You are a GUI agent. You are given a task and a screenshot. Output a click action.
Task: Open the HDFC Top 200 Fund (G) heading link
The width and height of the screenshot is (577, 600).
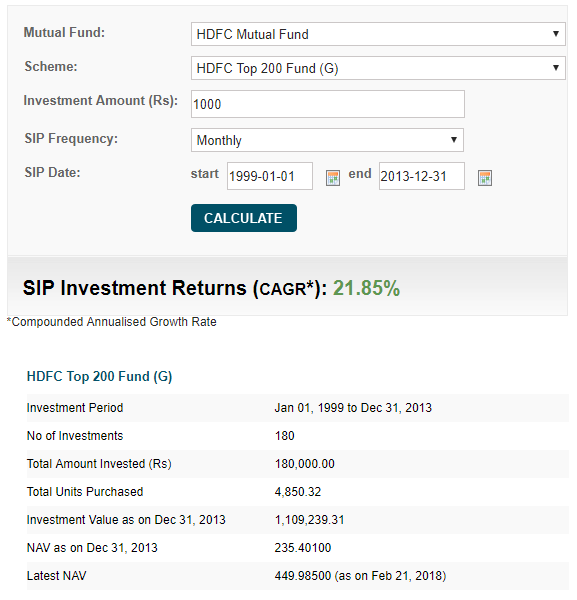pos(99,377)
